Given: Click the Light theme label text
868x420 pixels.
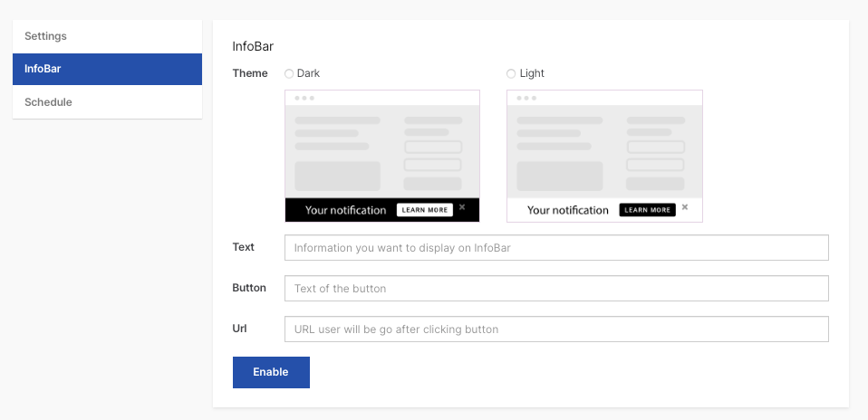Looking at the screenshot, I should click(532, 73).
